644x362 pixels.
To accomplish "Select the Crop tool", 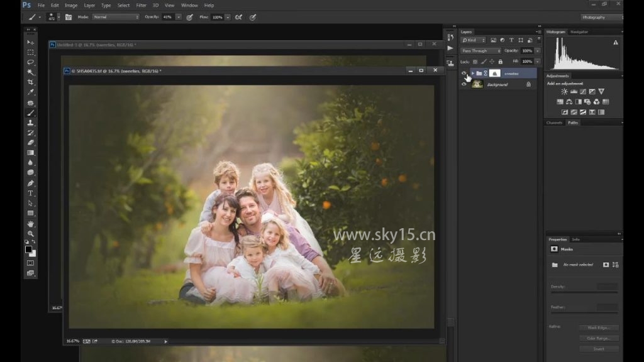I will tap(30, 82).
